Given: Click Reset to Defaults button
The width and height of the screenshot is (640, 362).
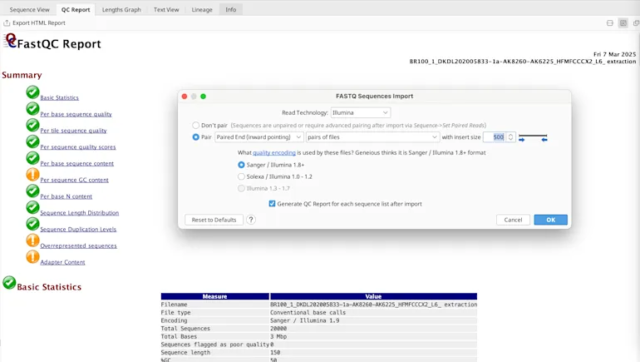Looking at the screenshot, I should pyautogui.click(x=214, y=220).
